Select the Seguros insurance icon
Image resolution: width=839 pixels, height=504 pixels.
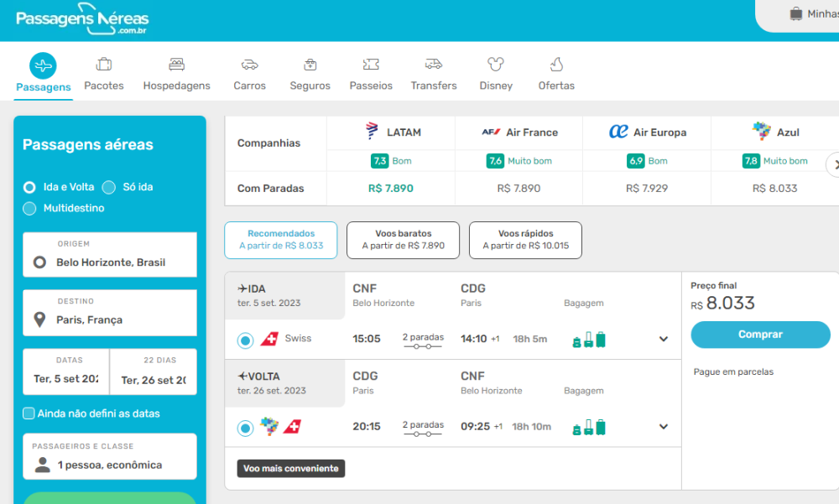310,65
